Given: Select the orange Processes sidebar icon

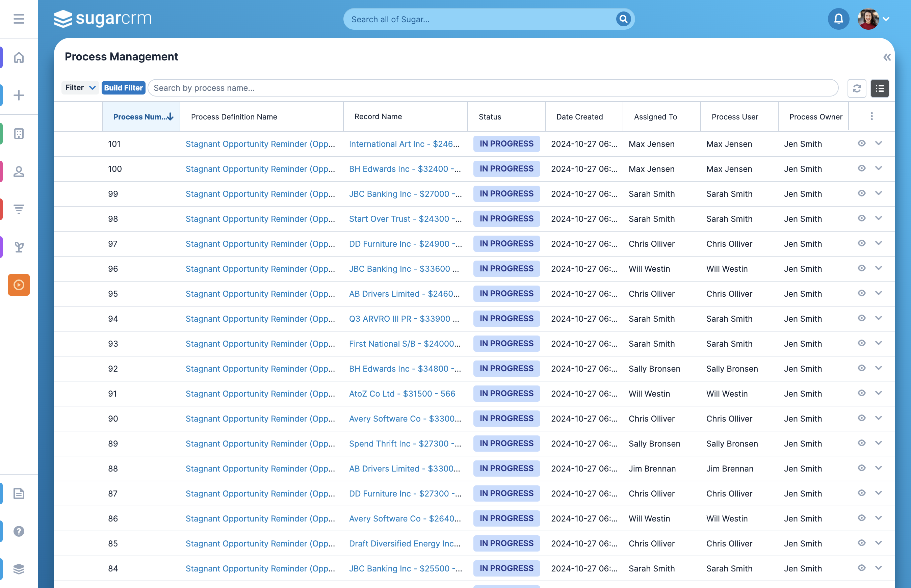Looking at the screenshot, I should click(19, 285).
